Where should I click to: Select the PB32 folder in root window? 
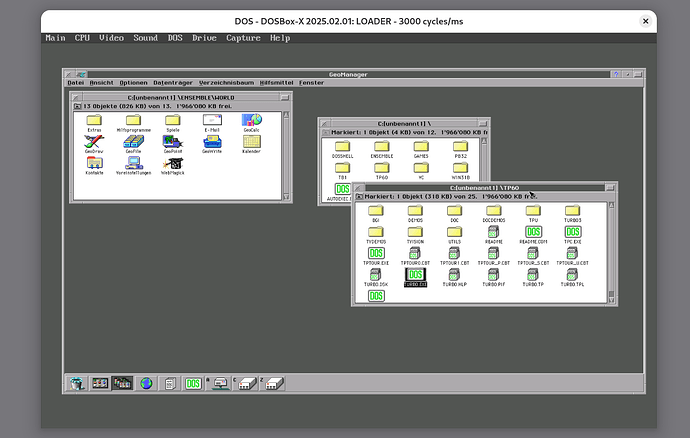point(460,147)
